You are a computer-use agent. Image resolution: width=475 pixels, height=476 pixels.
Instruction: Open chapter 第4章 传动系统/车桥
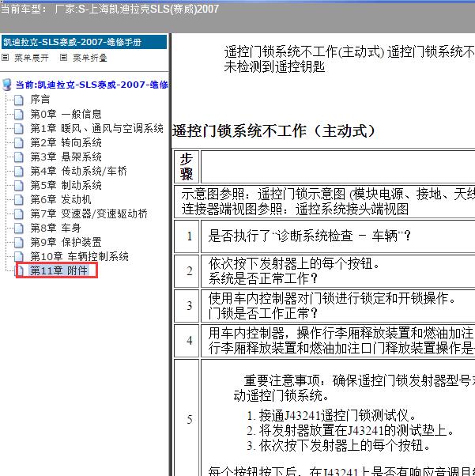78,171
